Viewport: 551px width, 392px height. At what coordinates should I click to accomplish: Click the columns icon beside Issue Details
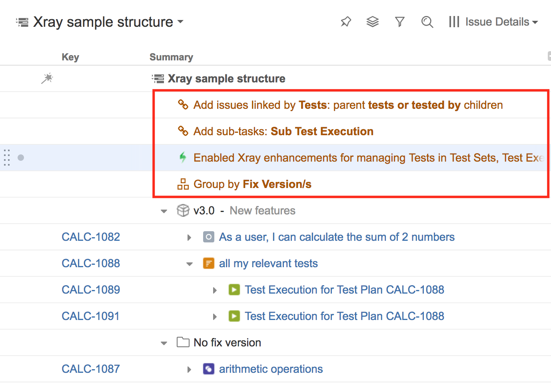click(454, 22)
